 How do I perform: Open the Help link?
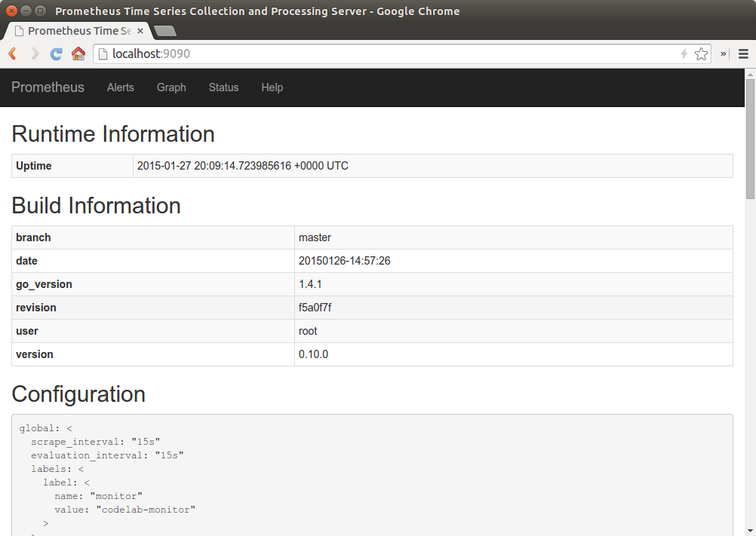pyautogui.click(x=272, y=87)
